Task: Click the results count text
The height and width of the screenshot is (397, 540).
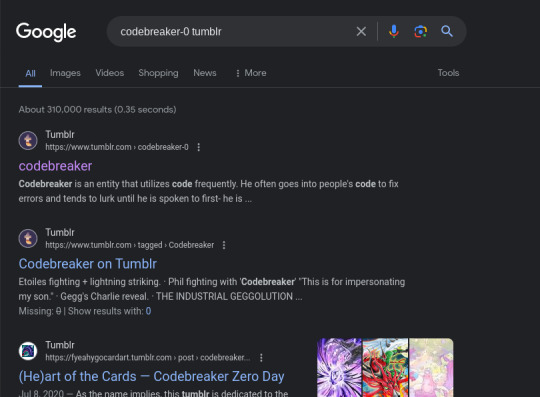Action: coord(97,109)
